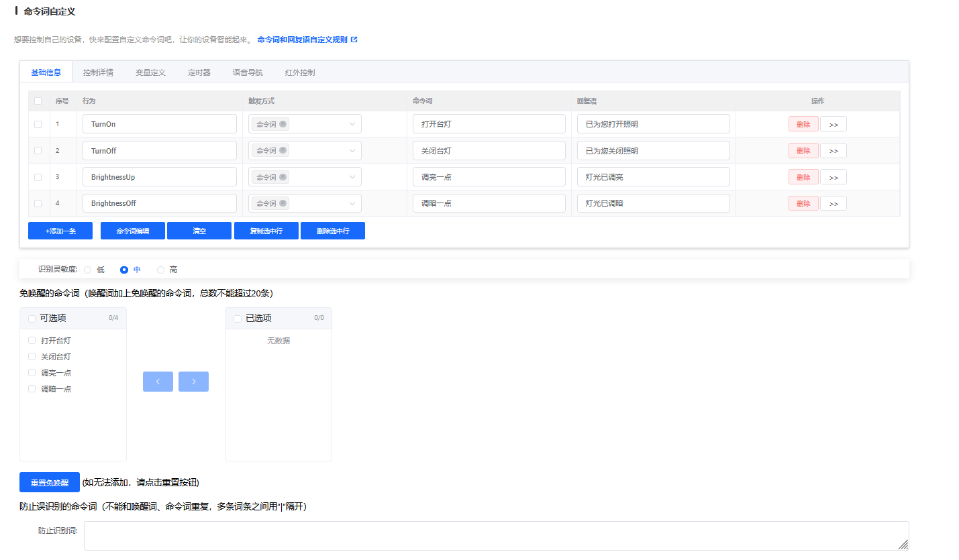Switch to the 控制详情 tab
This screenshot has height=560, width=959.
click(x=98, y=72)
